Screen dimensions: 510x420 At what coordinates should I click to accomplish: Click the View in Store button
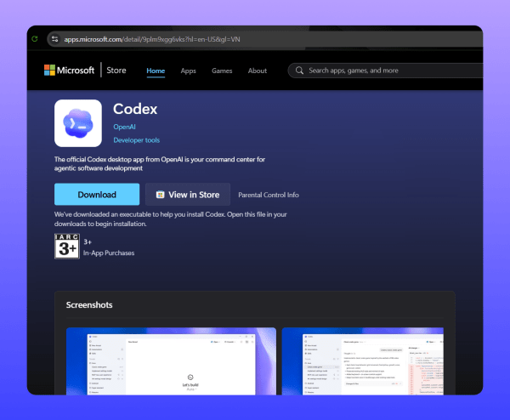188,195
